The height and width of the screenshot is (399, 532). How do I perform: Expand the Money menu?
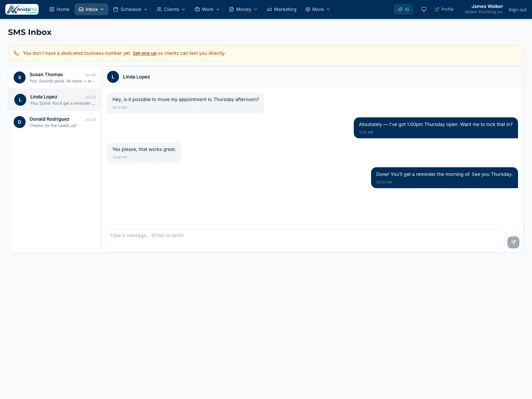(243, 9)
